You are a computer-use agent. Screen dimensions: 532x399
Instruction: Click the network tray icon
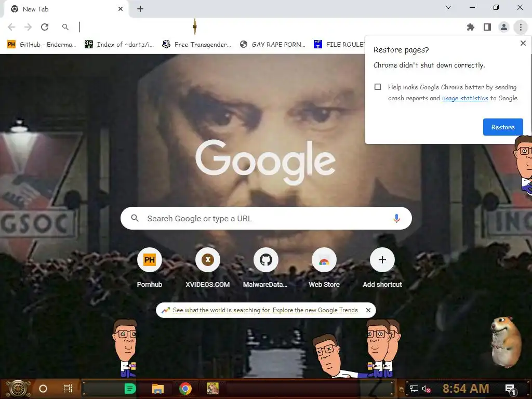(x=414, y=389)
